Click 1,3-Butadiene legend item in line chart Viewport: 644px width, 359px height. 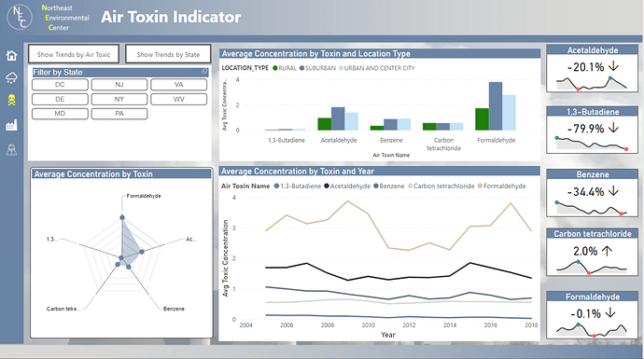coord(298,186)
